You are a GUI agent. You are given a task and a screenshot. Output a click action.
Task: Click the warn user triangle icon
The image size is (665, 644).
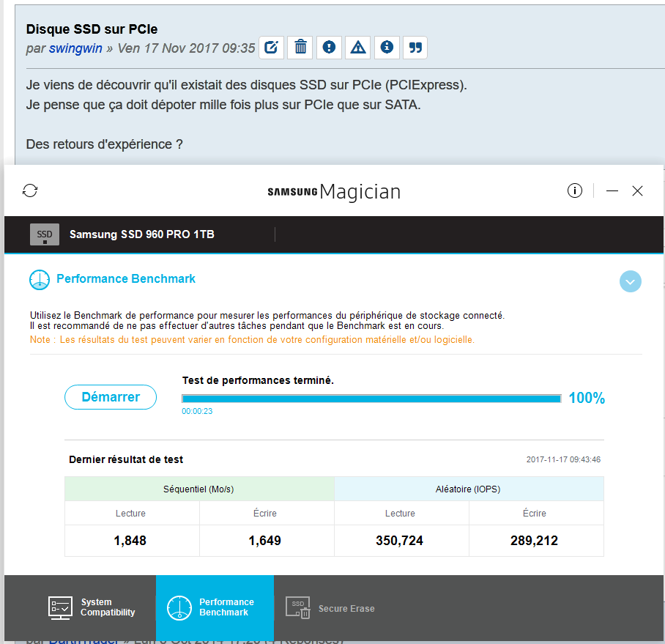pos(358,48)
